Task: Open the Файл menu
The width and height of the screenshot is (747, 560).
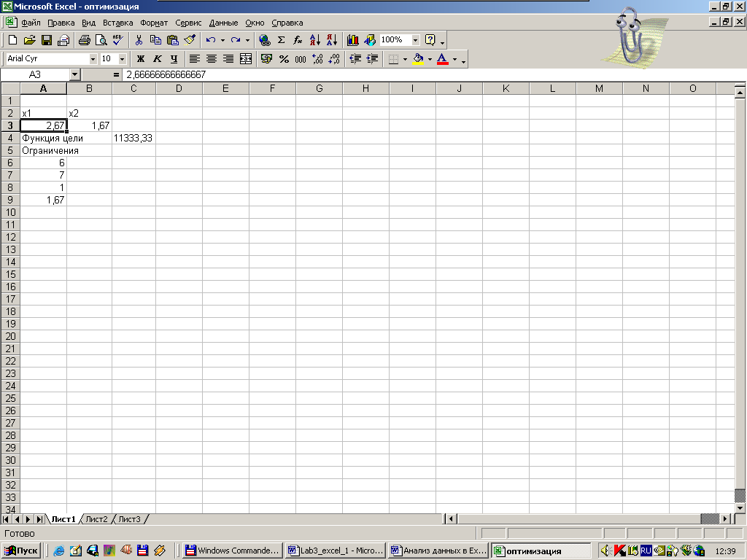Action: (x=31, y=23)
